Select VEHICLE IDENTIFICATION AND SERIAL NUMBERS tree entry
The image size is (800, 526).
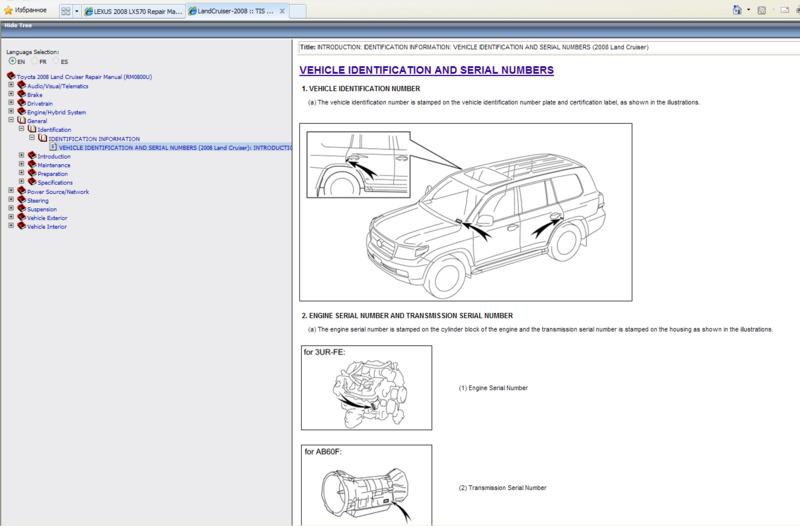pos(175,147)
